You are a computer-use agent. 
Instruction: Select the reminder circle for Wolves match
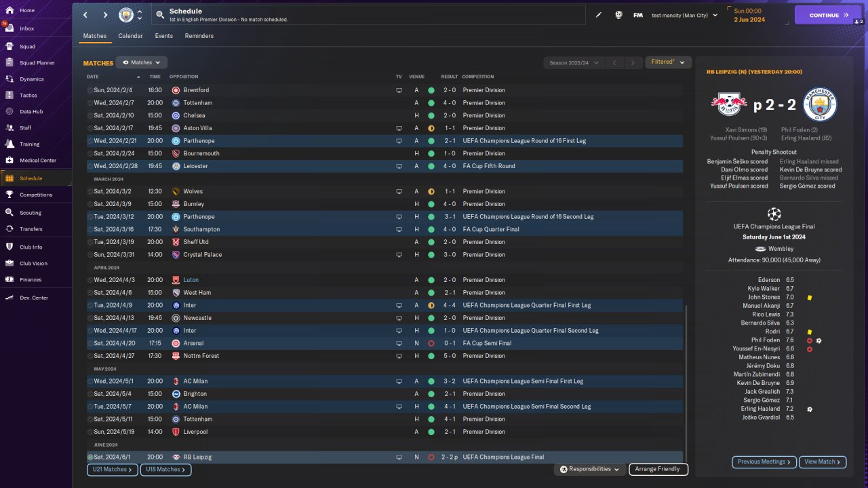pyautogui.click(x=90, y=192)
